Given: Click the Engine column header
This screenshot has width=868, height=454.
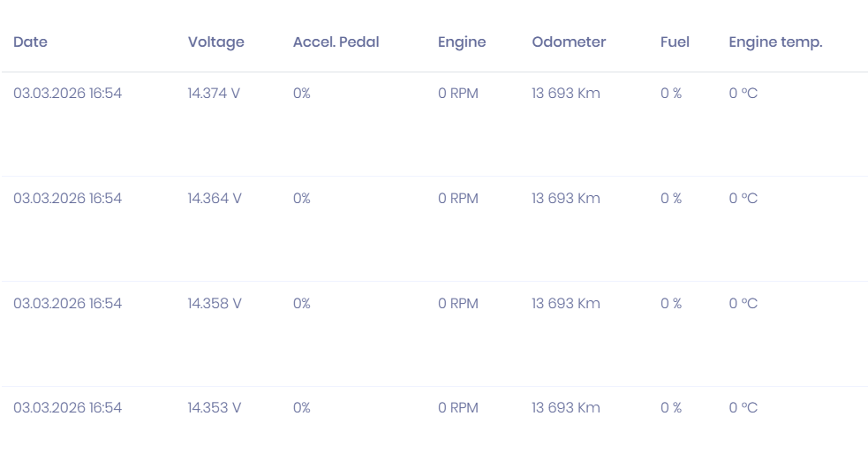Looking at the screenshot, I should click(x=462, y=42).
